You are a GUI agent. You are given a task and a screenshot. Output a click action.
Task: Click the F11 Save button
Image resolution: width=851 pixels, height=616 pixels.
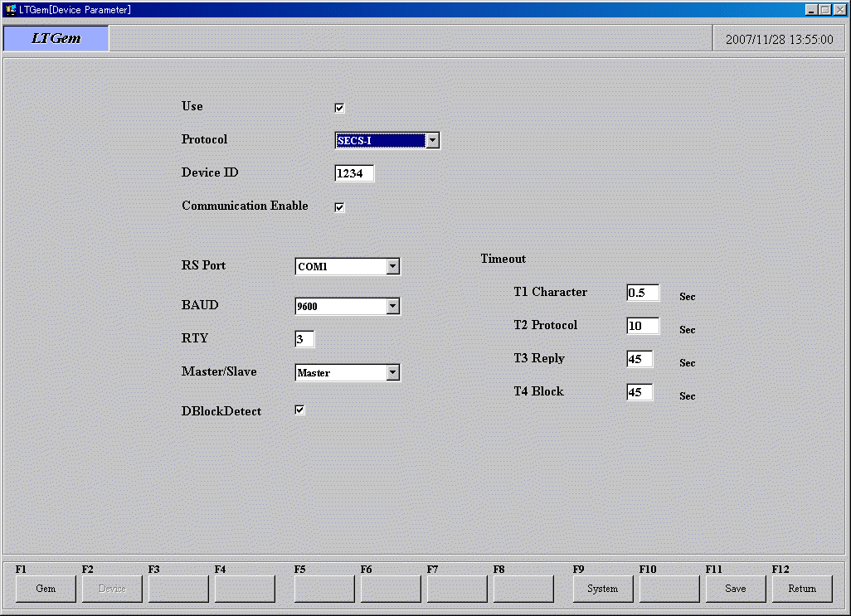[736, 589]
